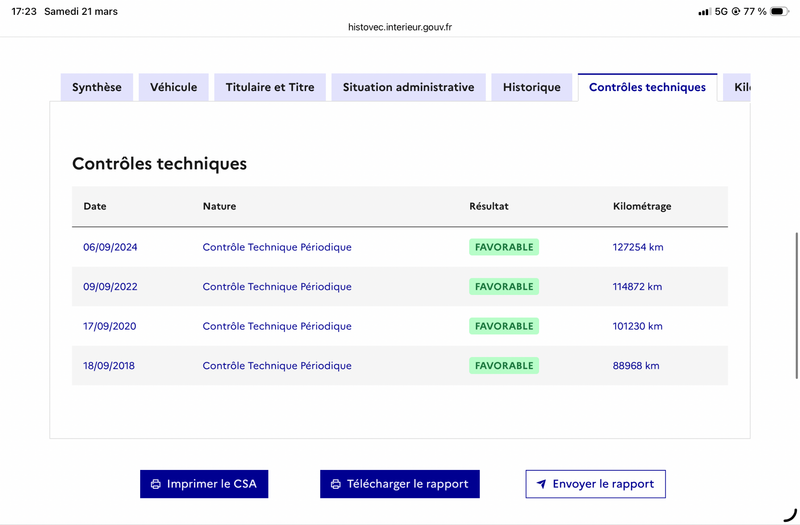
Task: Open the Titulaire et Titre tab
Action: pyautogui.click(x=270, y=87)
